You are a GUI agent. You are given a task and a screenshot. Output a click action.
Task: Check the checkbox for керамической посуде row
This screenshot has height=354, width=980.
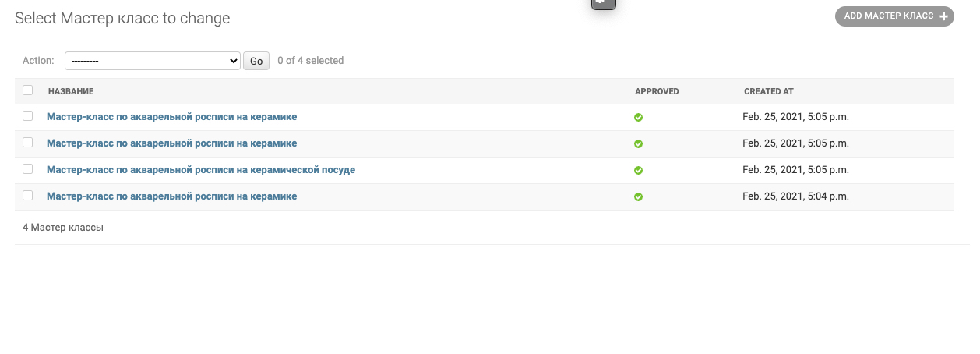click(x=28, y=169)
